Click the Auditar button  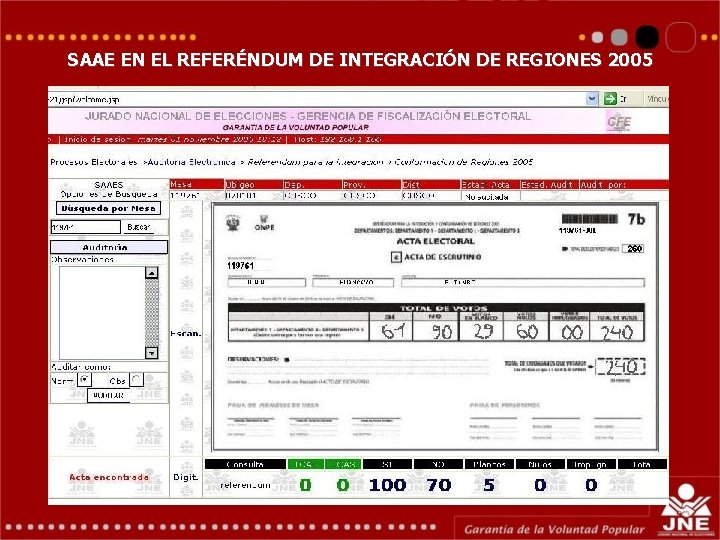108,395
